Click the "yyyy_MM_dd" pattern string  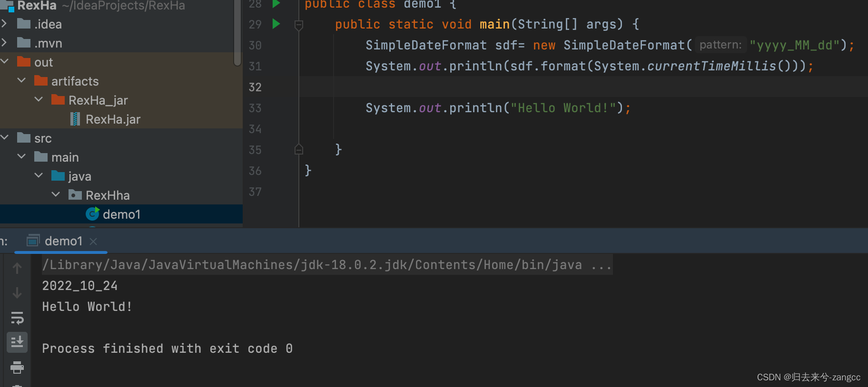click(x=795, y=45)
